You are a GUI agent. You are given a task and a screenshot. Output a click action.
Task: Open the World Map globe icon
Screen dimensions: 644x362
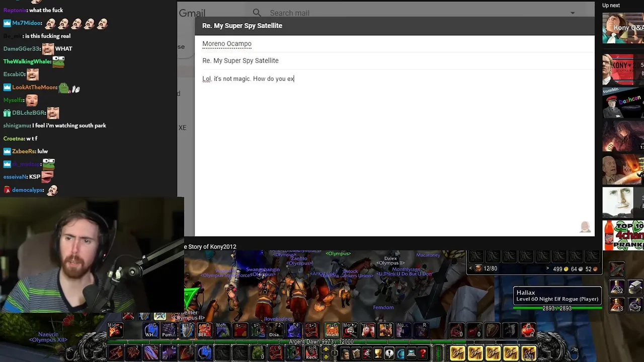pyautogui.click(x=400, y=353)
